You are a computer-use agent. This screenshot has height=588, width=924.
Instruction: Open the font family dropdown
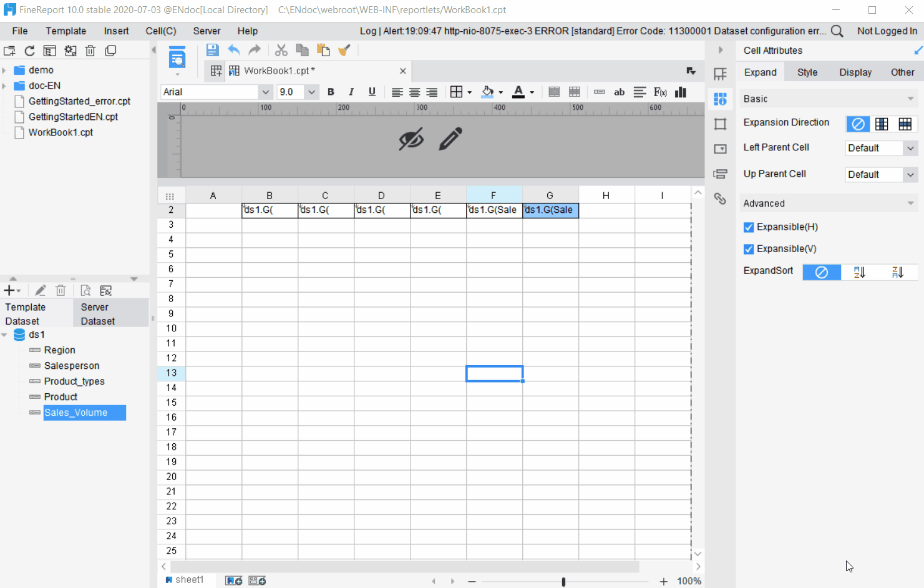266,92
